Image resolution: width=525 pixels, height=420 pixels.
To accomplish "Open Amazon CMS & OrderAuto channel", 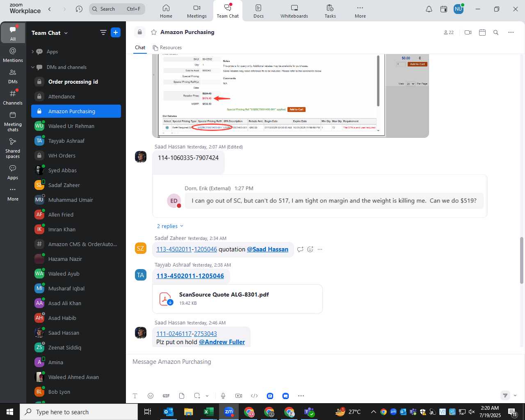I will 76,244.
